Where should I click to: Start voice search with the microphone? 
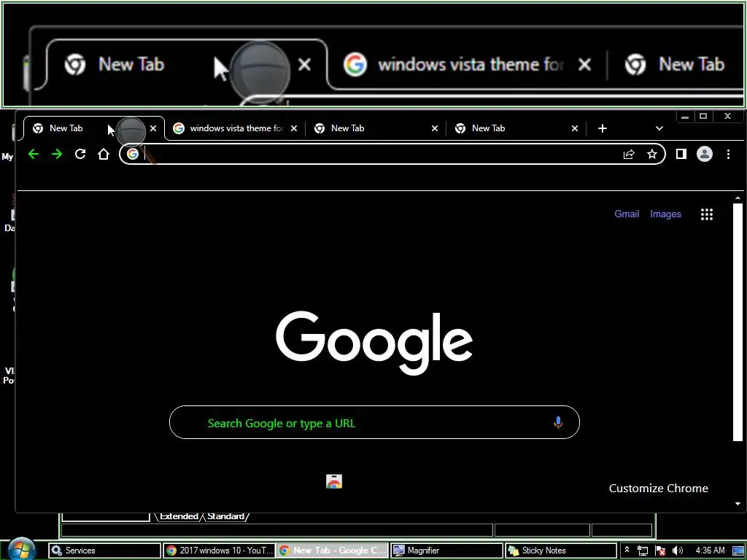point(558,422)
